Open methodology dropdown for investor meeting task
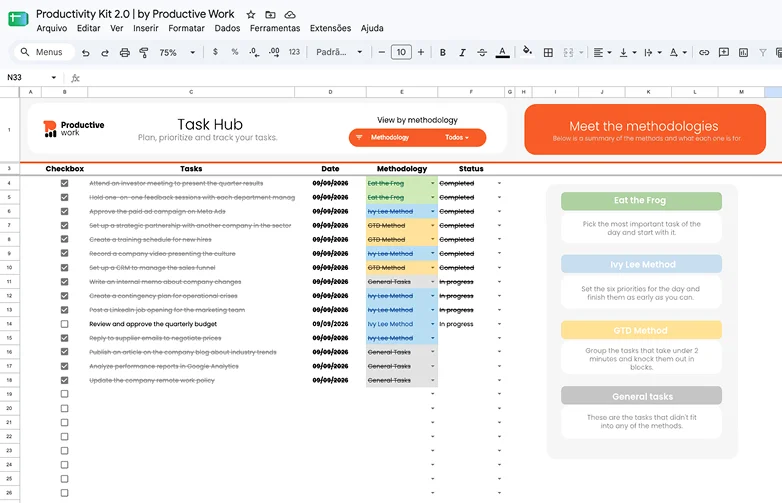Viewport: 782px width, 503px height. 432,183
